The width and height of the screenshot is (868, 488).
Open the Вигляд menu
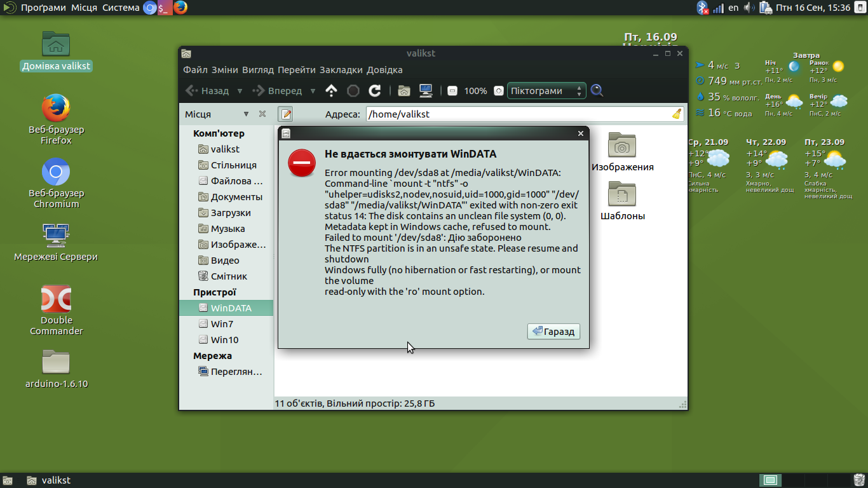click(x=258, y=70)
